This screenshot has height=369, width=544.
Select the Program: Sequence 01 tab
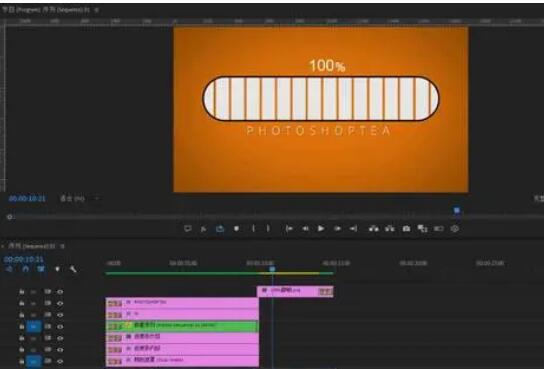[x=46, y=10]
